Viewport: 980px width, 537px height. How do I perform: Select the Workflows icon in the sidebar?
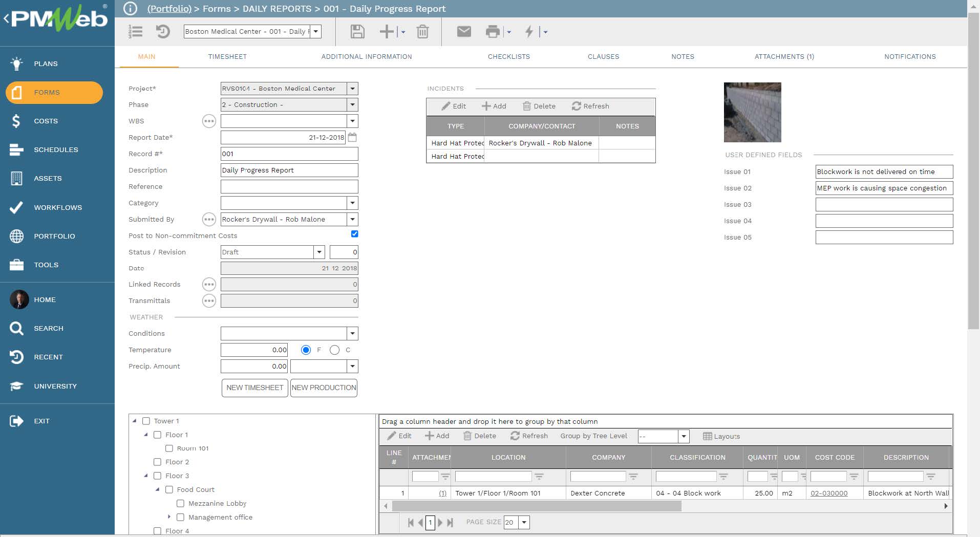pyautogui.click(x=17, y=207)
